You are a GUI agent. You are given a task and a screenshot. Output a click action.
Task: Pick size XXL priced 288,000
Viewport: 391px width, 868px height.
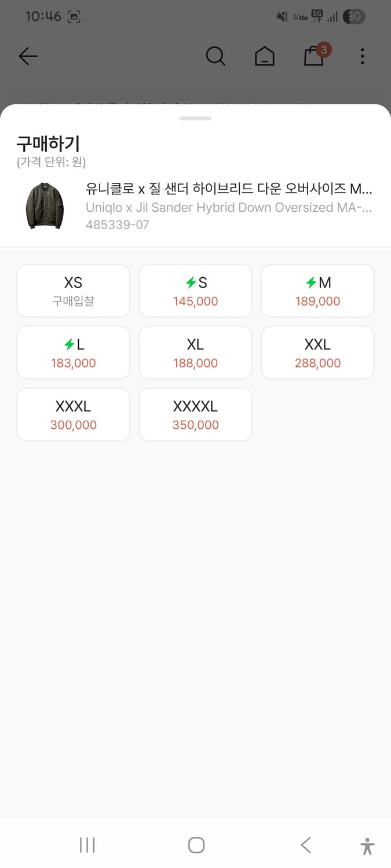317,353
